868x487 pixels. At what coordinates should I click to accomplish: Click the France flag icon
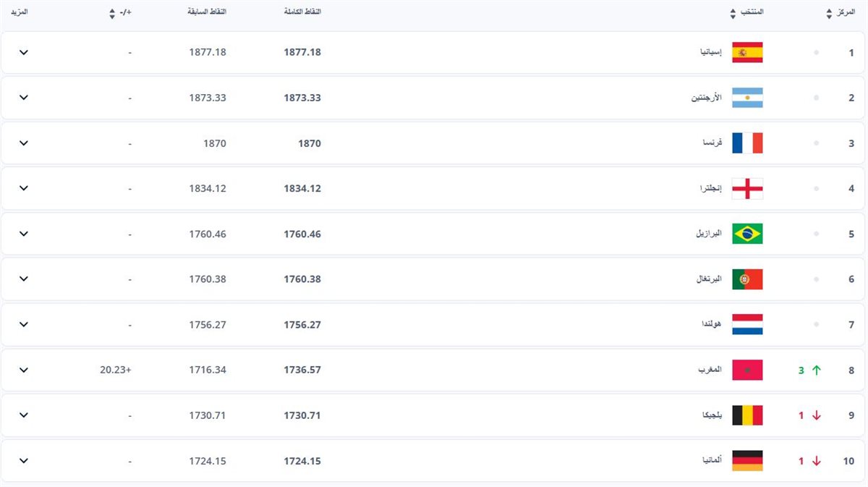(x=747, y=143)
